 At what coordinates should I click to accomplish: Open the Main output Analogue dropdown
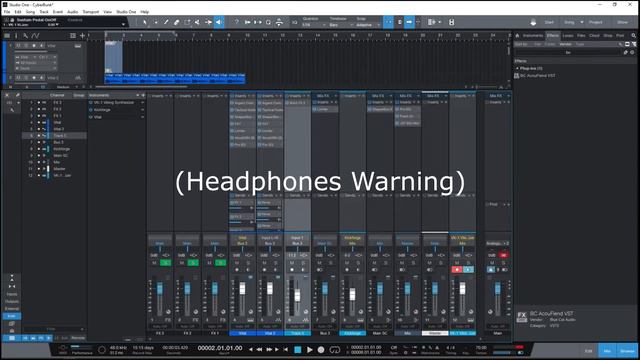coord(497,243)
